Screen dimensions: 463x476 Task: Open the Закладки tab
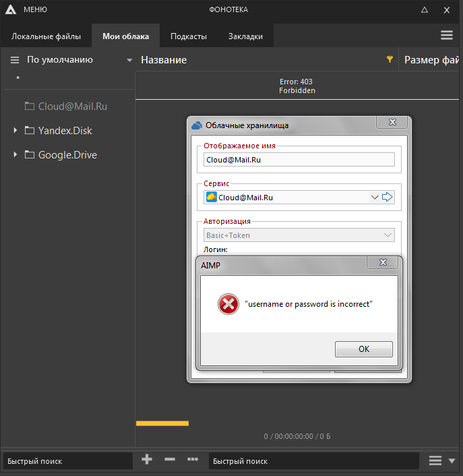coord(245,36)
